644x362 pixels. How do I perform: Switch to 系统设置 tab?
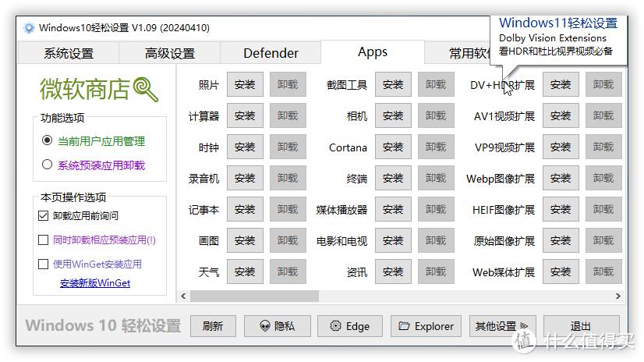pyautogui.click(x=69, y=53)
